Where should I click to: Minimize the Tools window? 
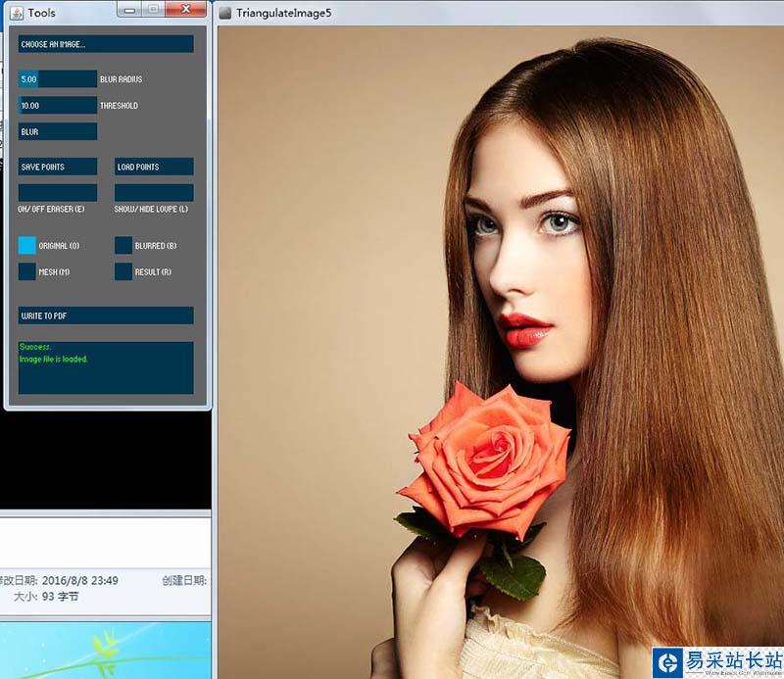coord(129,10)
